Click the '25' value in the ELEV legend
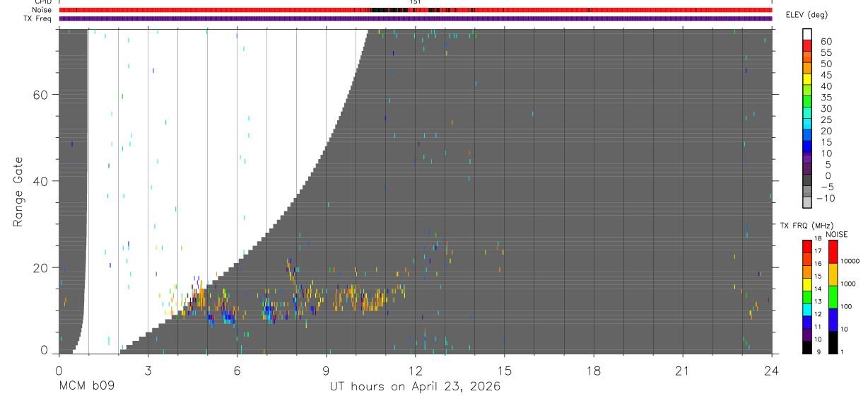868x401 pixels. click(x=826, y=120)
